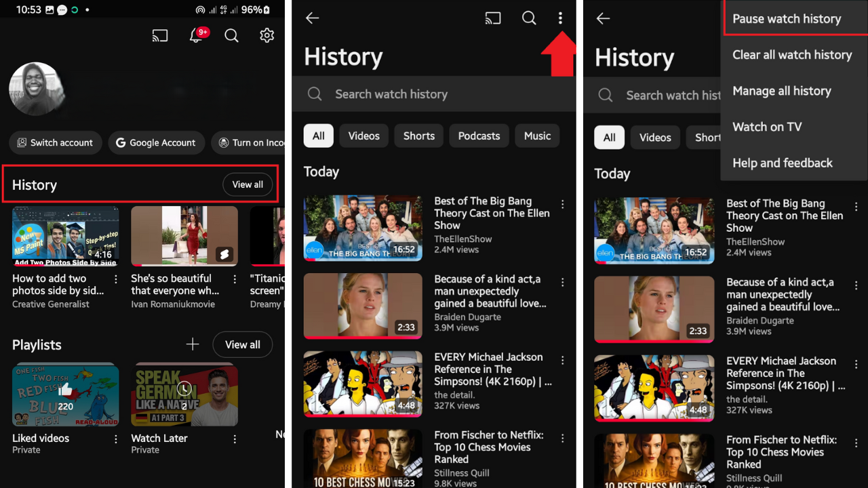Screen dimensions: 868x488
Task: Open options for the chess movies video
Action: [x=562, y=439]
